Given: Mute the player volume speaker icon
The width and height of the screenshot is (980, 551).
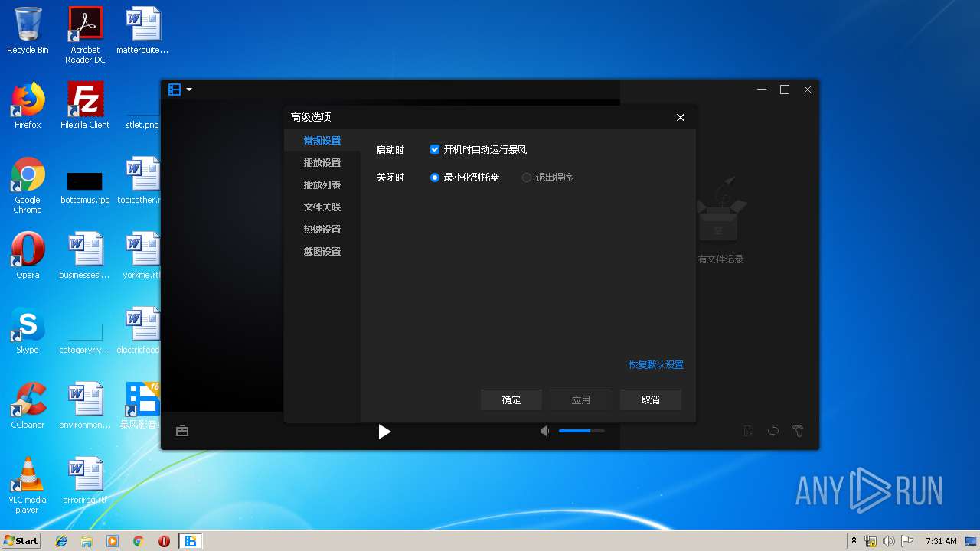Looking at the screenshot, I should [544, 432].
